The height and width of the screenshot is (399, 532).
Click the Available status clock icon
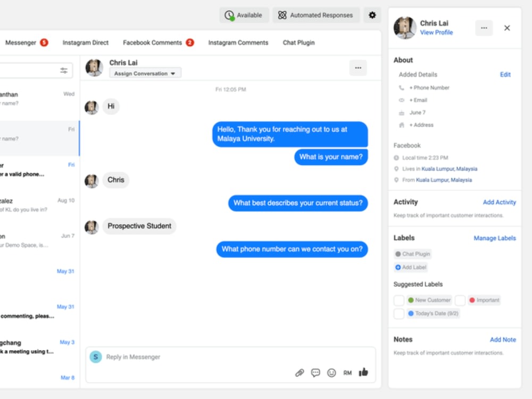pos(229,15)
